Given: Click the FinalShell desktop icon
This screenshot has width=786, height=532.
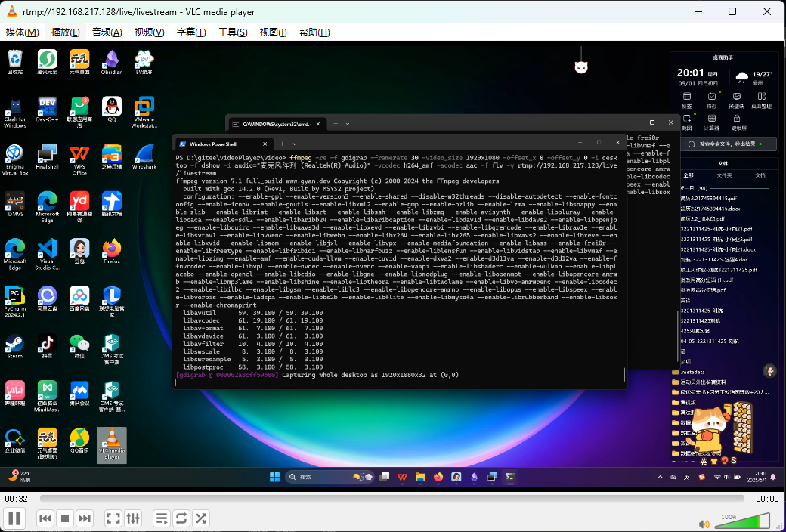Looking at the screenshot, I should click(47, 157).
